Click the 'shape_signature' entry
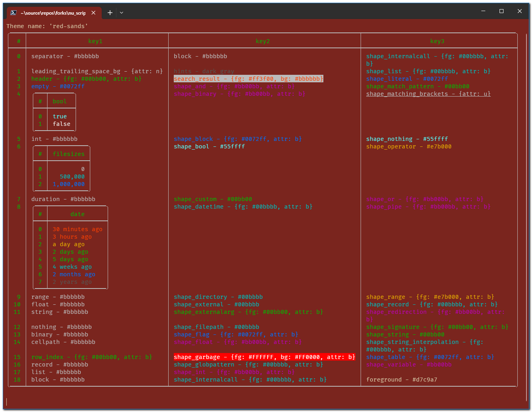The height and width of the screenshot is (412, 532). [437, 327]
